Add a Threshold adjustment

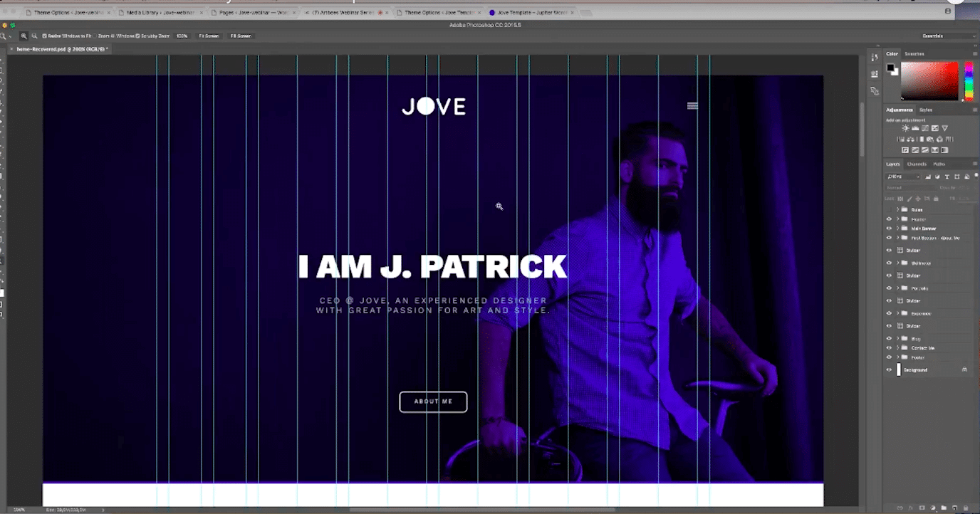[925, 150]
